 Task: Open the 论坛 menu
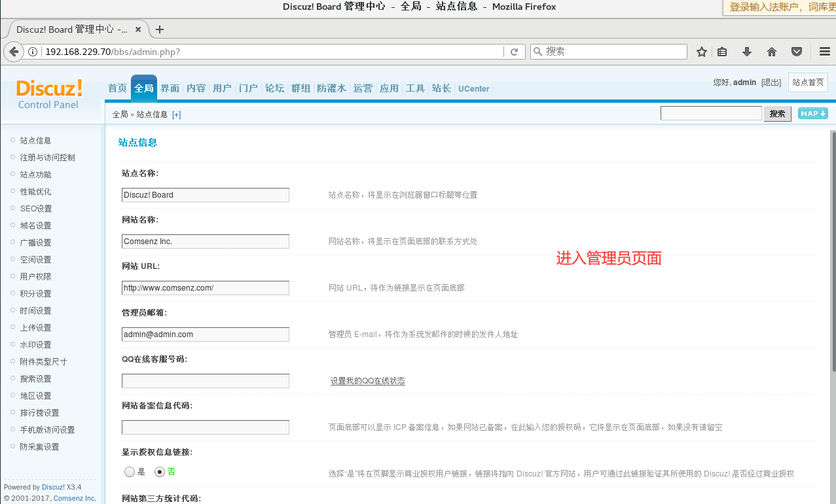click(x=274, y=88)
